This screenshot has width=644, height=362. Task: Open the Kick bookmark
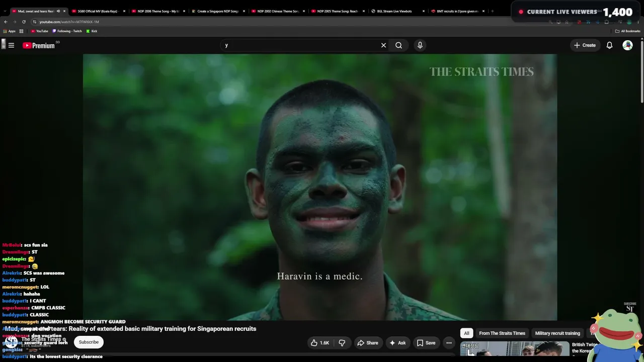coord(92,31)
